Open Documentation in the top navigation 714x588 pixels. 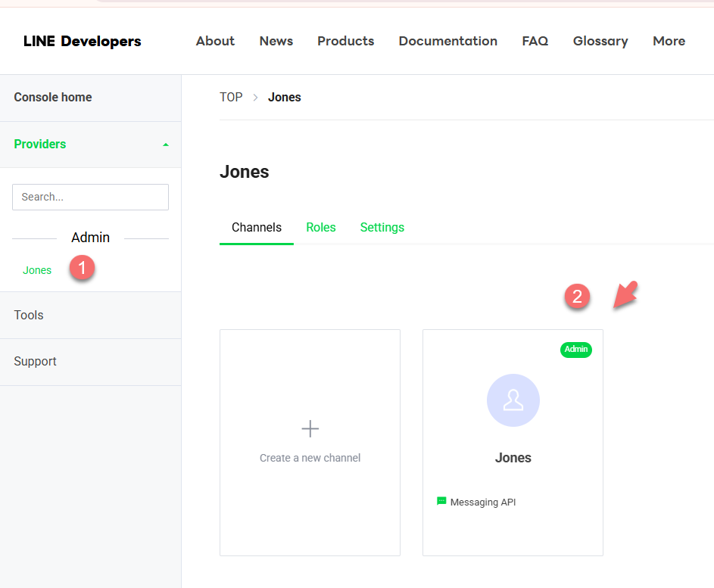click(448, 41)
